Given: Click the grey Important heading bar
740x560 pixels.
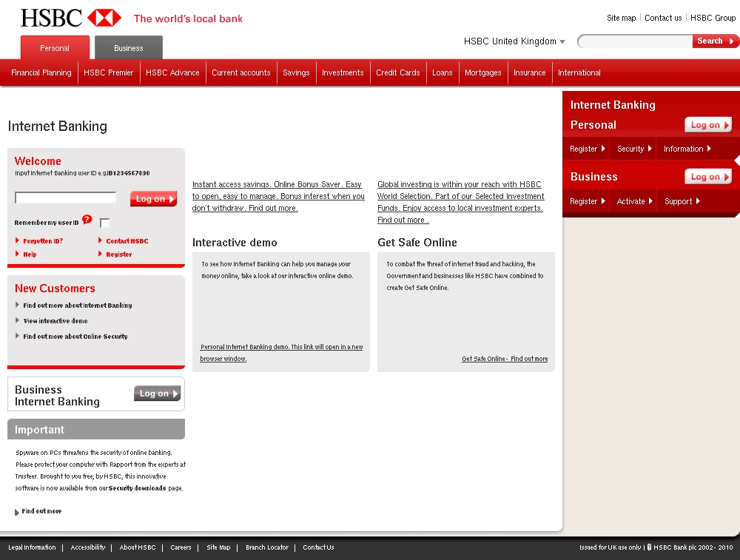Looking at the screenshot, I should [96, 429].
